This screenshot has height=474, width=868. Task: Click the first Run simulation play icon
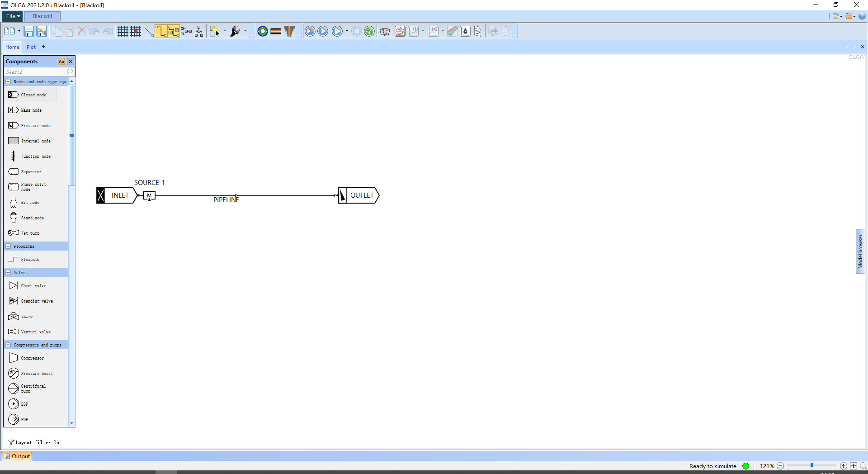coord(310,31)
